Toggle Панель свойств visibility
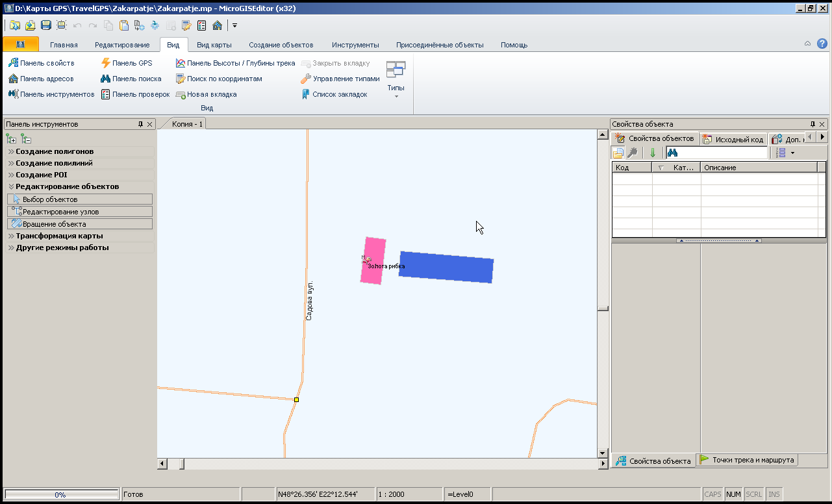Screen dimensions: 832x504 tap(42, 63)
